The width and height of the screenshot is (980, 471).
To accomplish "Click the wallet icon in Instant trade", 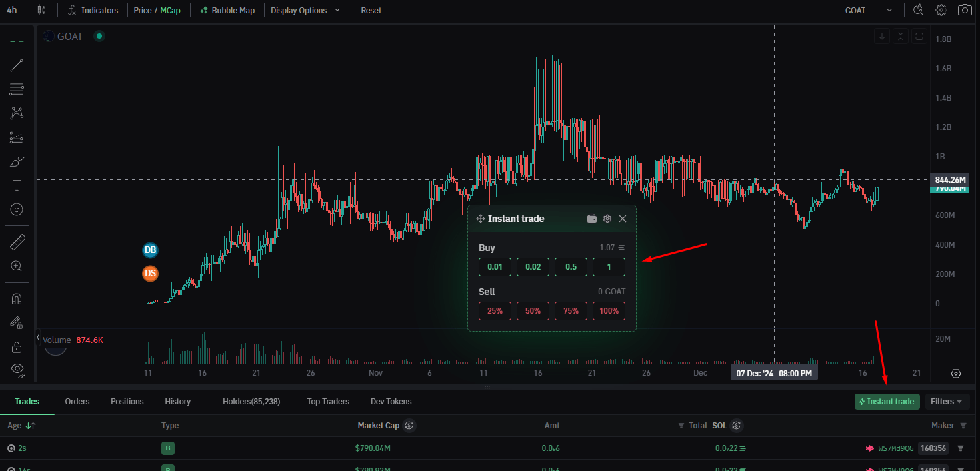I will 592,219.
